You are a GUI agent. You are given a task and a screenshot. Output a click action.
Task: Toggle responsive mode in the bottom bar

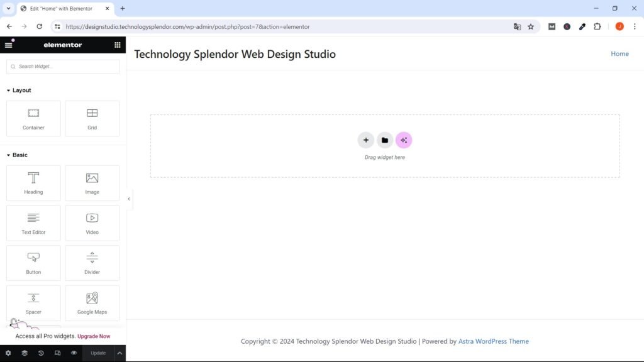click(57, 353)
